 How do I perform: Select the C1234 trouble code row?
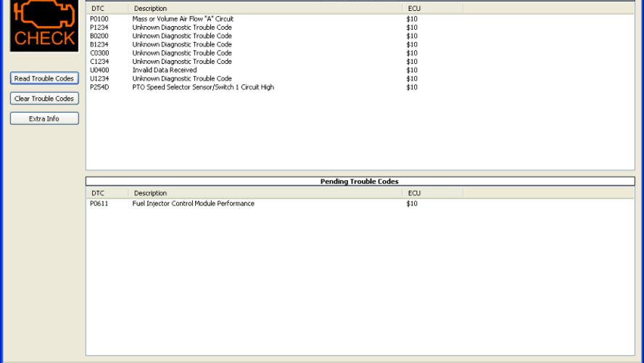click(181, 62)
